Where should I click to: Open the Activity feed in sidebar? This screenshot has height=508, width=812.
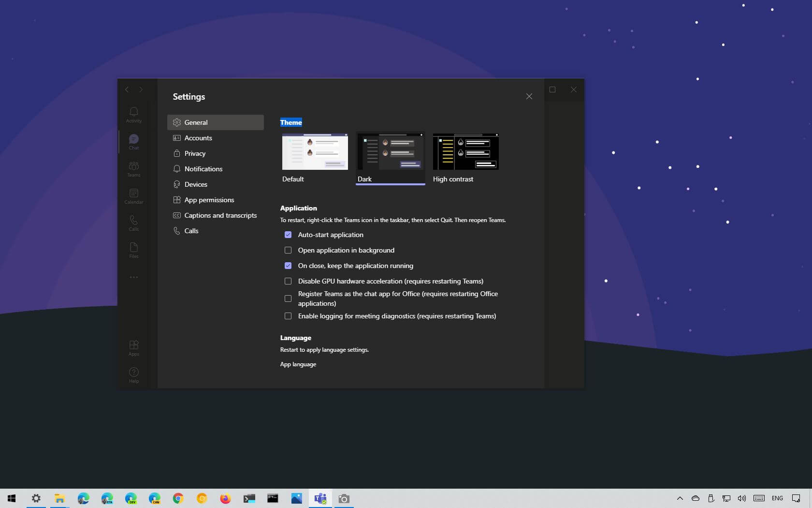pos(134,114)
